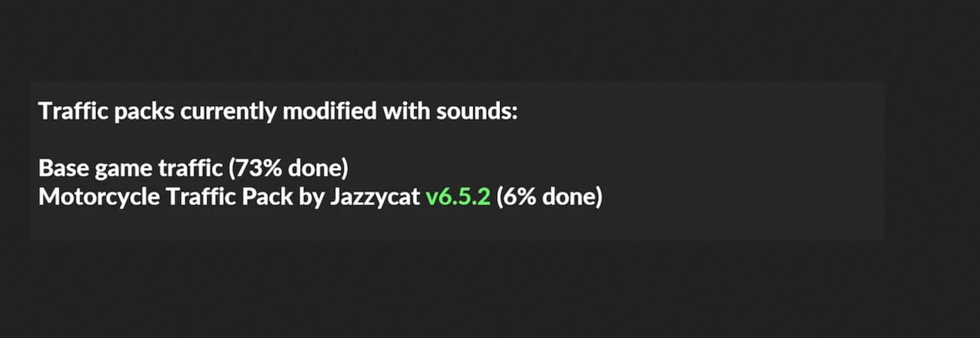
Task: Click the "(6% done)" progress text
Action: click(x=549, y=197)
